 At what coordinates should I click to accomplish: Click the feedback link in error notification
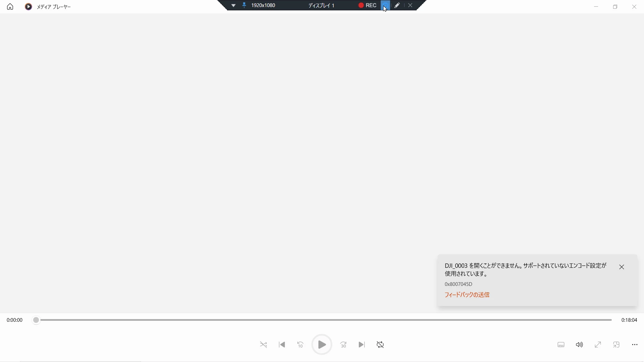[x=467, y=295]
